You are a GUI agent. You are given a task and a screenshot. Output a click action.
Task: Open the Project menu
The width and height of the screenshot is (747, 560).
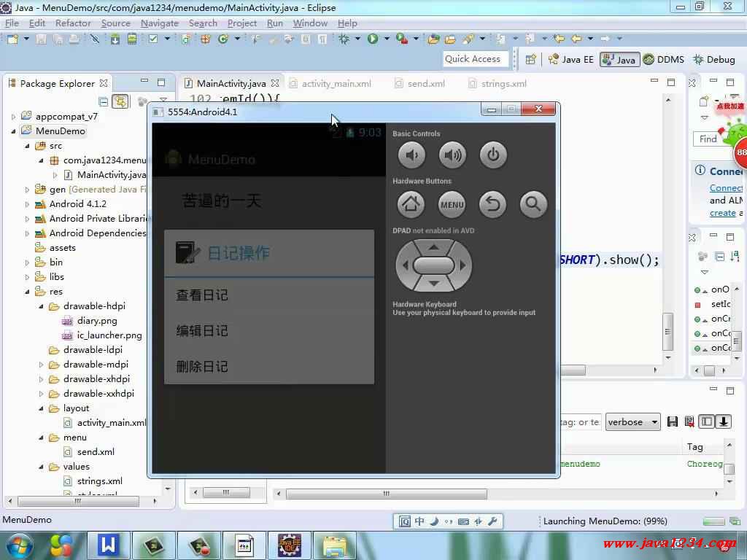242,23
